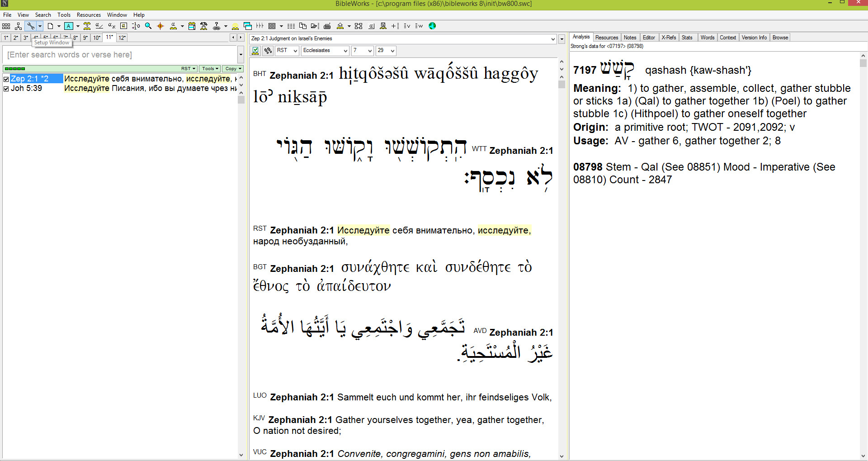Image resolution: width=868 pixels, height=461 pixels.
Task: Click the yellow sunburst book icon
Action: [235, 26]
